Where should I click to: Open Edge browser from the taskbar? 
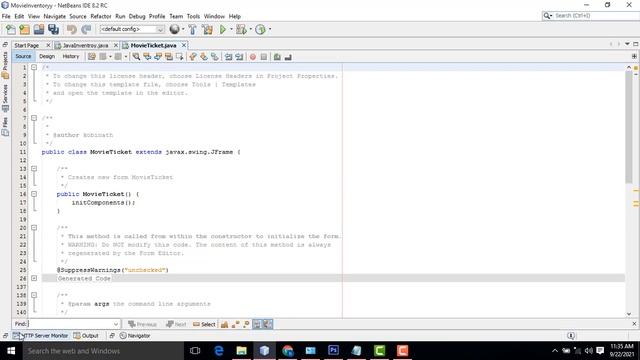219,351
